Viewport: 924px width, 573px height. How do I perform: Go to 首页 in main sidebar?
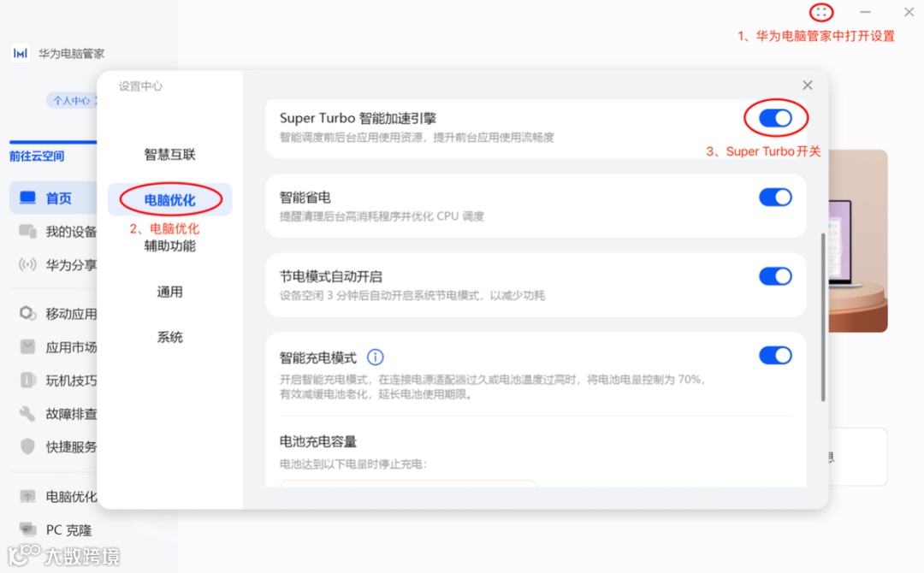click(54, 198)
